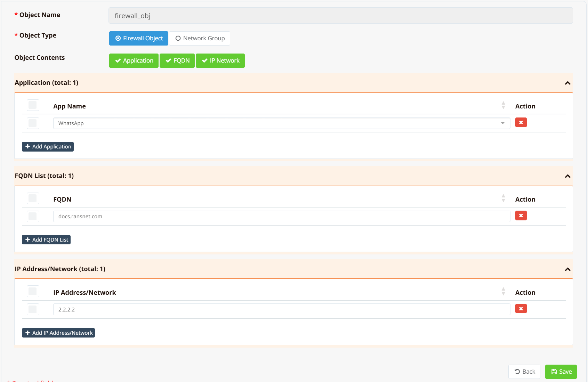This screenshot has height=382, width=588.
Task: Choose the Network Group object type
Action: coord(200,39)
